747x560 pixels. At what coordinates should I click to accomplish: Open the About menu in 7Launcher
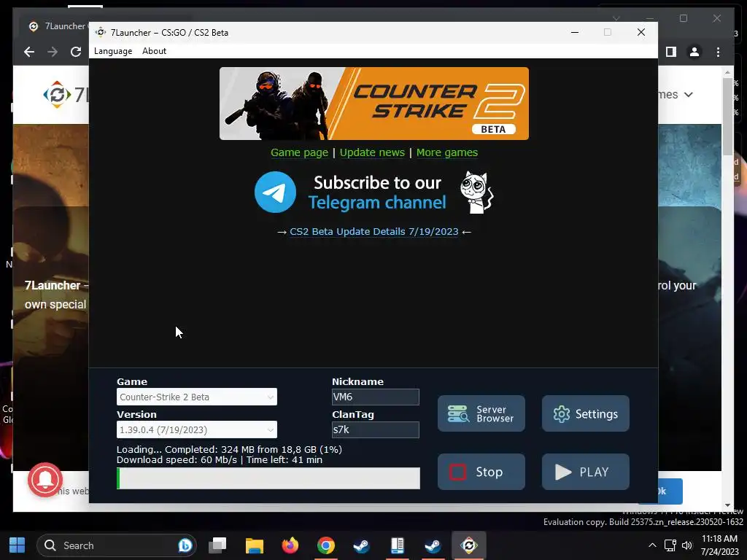154,51
